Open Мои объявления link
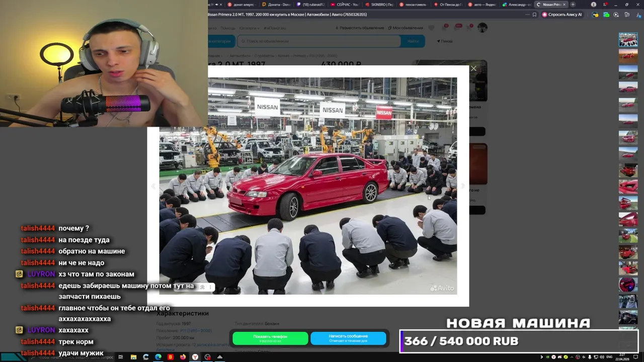Screen dimensions: 644x362 (406, 28)
